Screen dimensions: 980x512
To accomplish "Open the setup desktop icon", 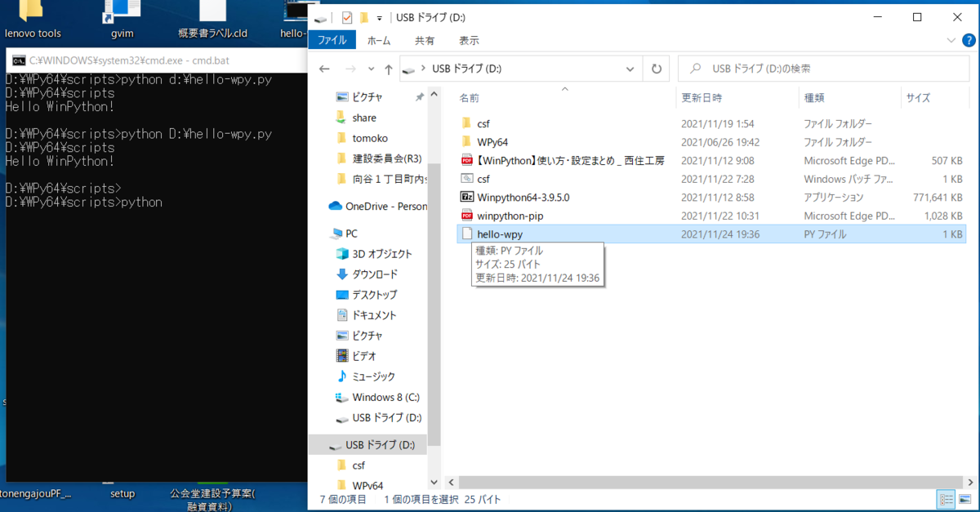I will pyautogui.click(x=122, y=494).
